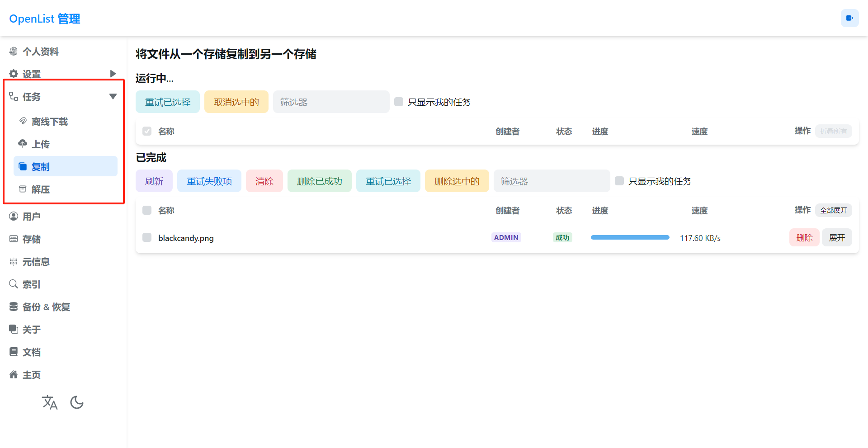The height and width of the screenshot is (448, 868).
Task: Click the database icon beside 备份 & 恢复
Action: point(14,307)
